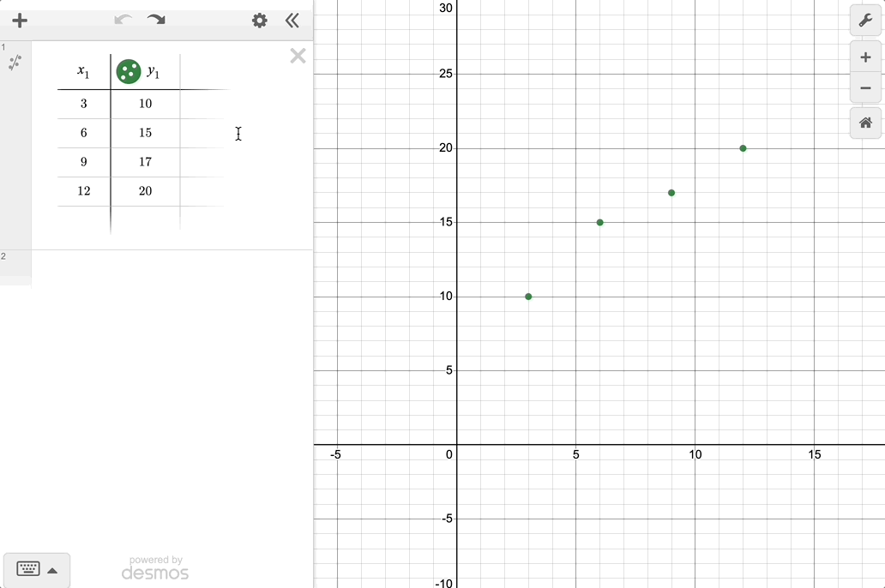Click the empty cell below 12
This screenshot has width=885, height=588.
[84, 219]
